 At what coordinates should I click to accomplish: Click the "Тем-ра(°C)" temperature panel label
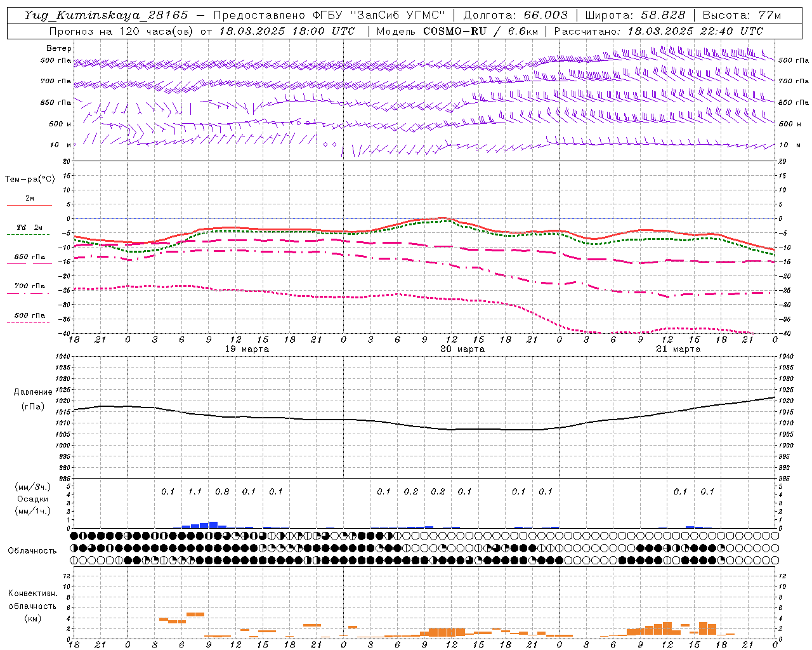(30, 180)
